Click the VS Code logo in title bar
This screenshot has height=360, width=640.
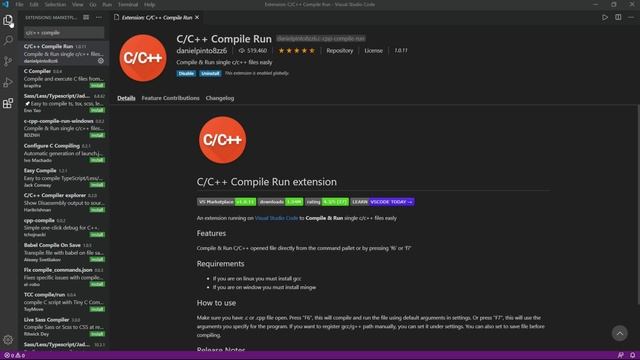[x=6, y=4]
